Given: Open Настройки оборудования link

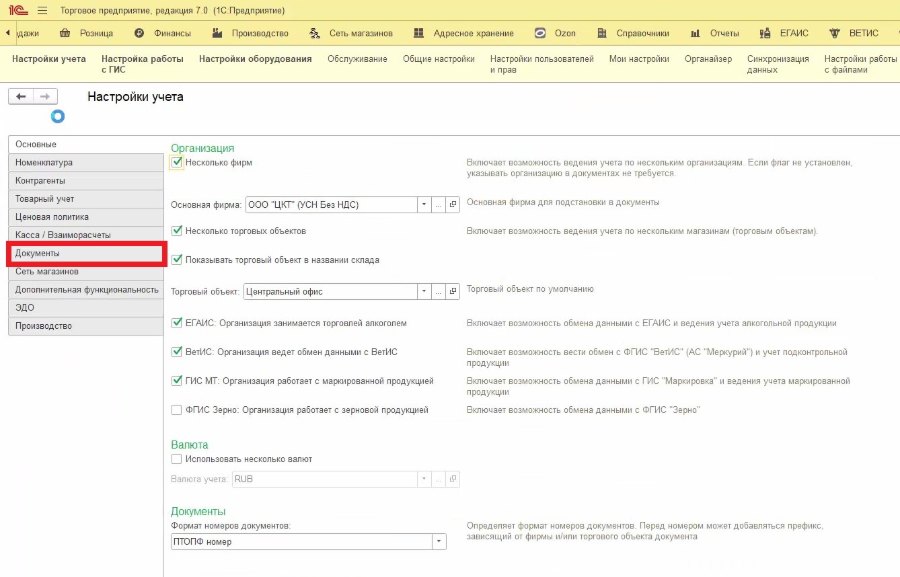Looking at the screenshot, I should coord(255,59).
